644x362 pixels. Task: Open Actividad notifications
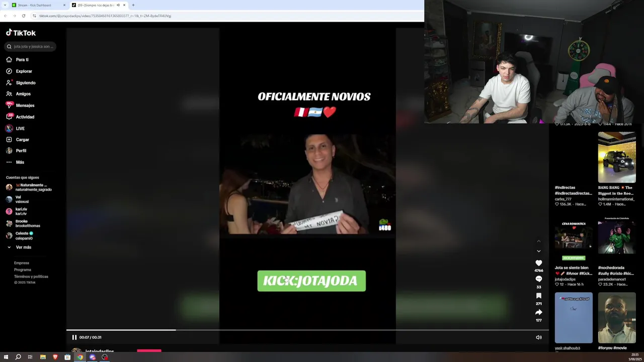[x=25, y=117]
